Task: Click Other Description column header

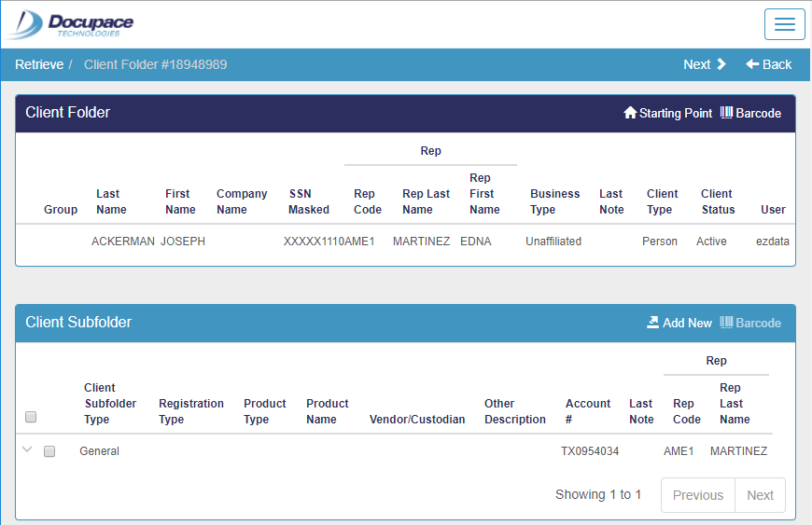Action: 515,411
